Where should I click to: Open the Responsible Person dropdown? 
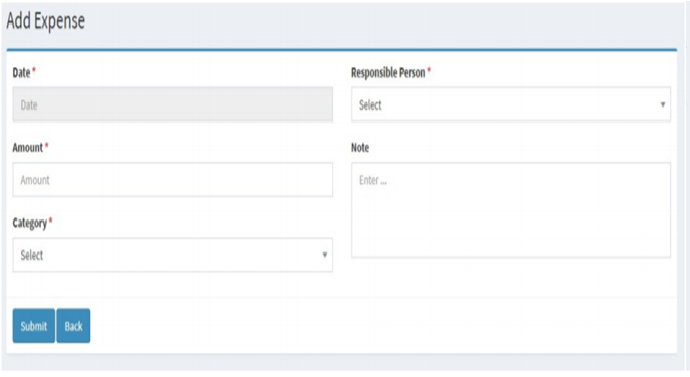(x=511, y=104)
